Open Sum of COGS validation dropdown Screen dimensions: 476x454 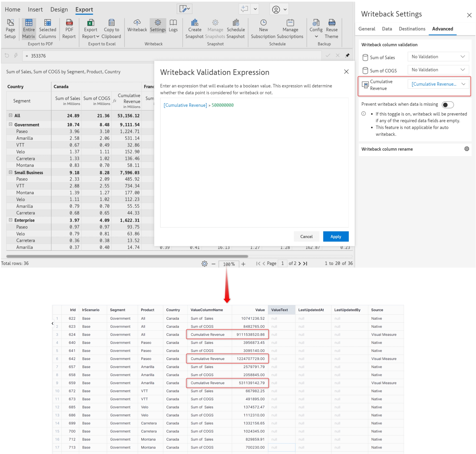pos(438,70)
